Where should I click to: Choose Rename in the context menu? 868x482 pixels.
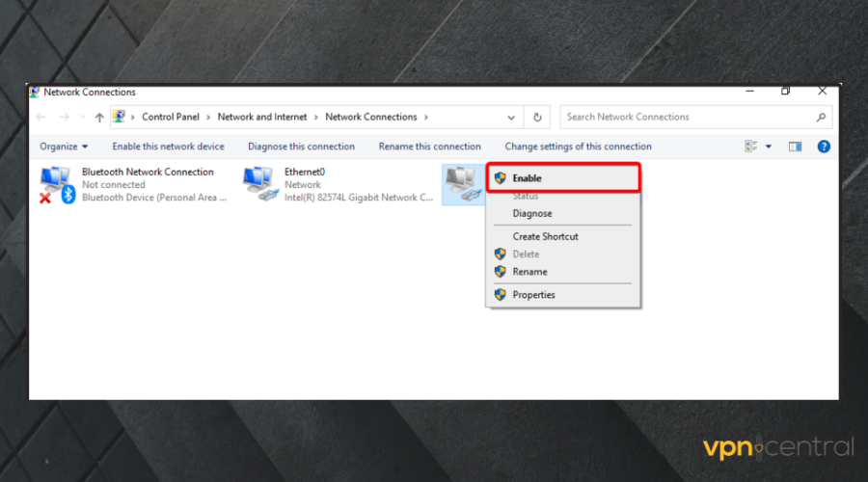(529, 272)
